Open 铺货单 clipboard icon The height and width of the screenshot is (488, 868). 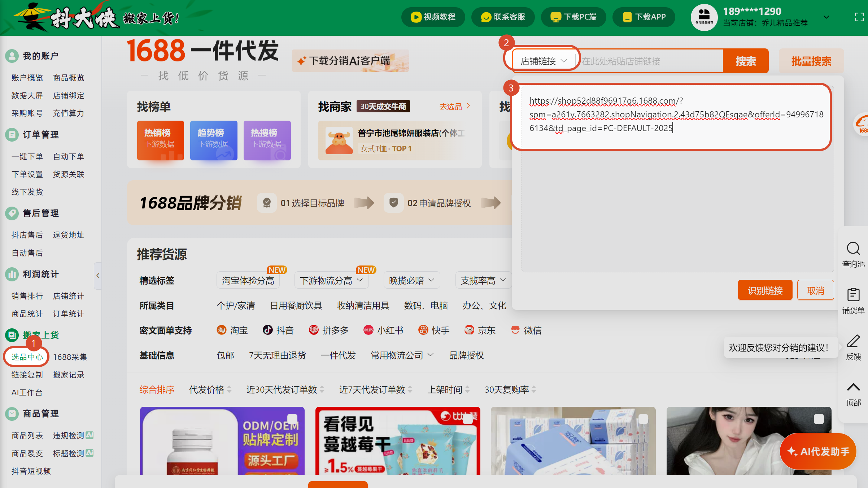853,295
